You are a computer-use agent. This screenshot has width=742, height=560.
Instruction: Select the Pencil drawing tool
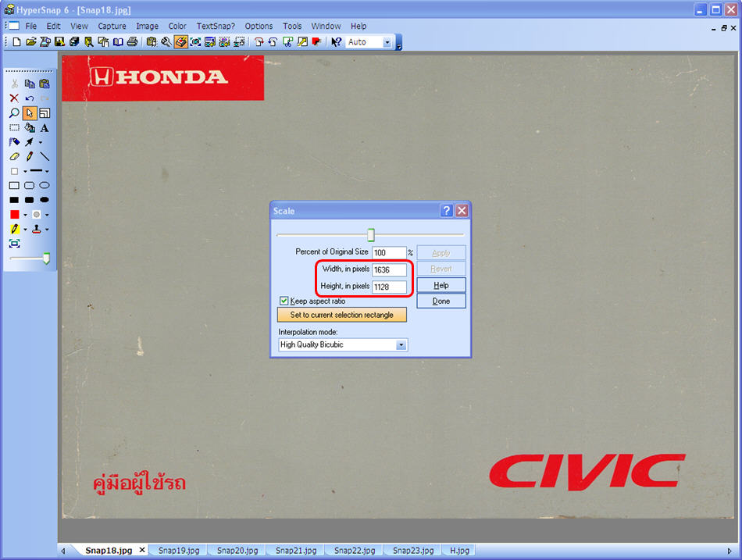click(30, 156)
